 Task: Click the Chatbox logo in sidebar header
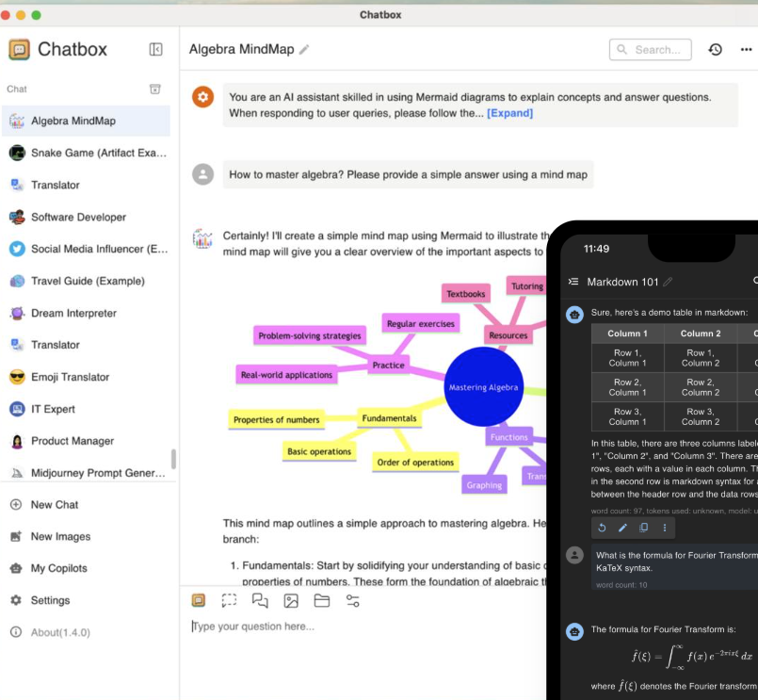pos(20,49)
